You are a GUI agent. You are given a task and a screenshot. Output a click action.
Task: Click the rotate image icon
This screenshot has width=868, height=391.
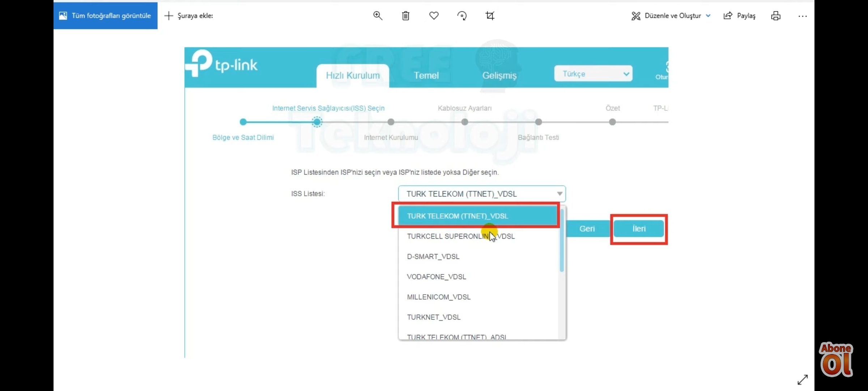point(462,16)
